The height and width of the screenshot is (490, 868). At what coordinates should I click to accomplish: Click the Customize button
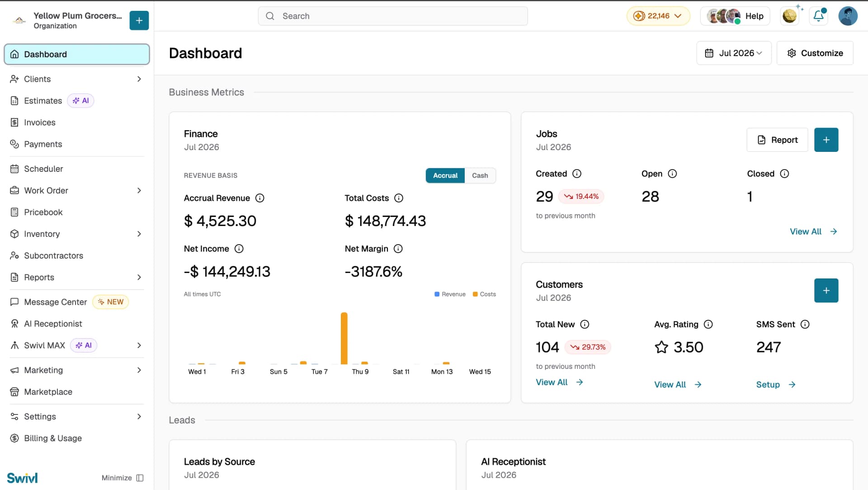coord(815,53)
